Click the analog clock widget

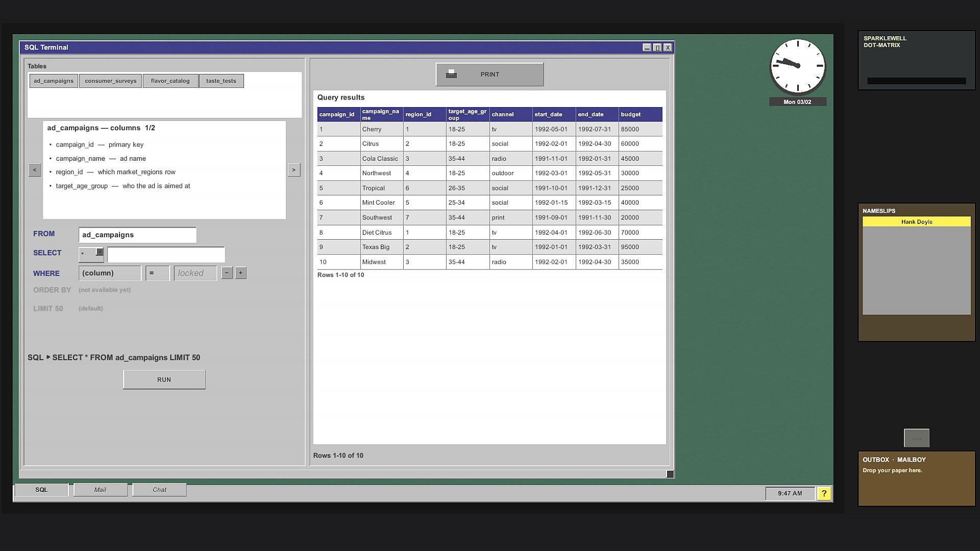click(798, 66)
